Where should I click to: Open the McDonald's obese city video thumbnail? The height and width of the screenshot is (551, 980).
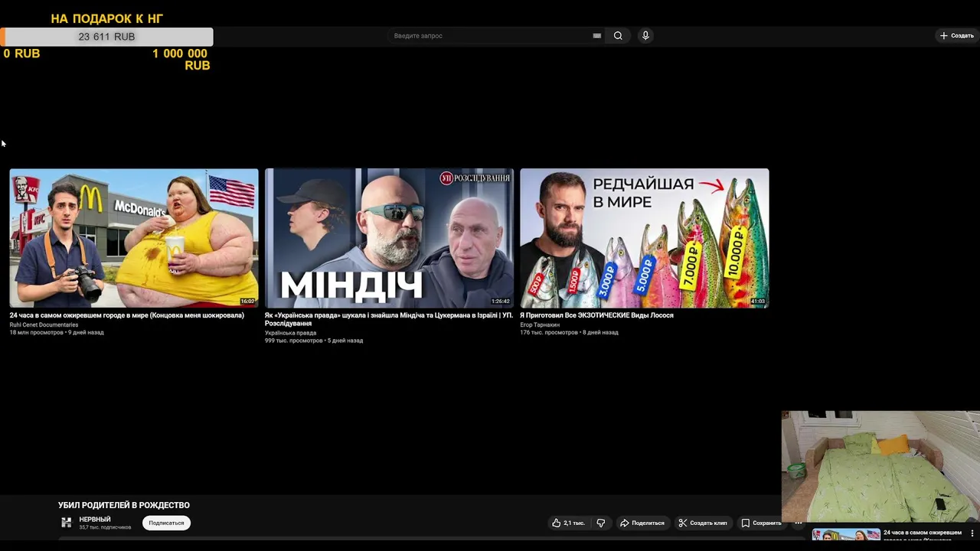134,238
